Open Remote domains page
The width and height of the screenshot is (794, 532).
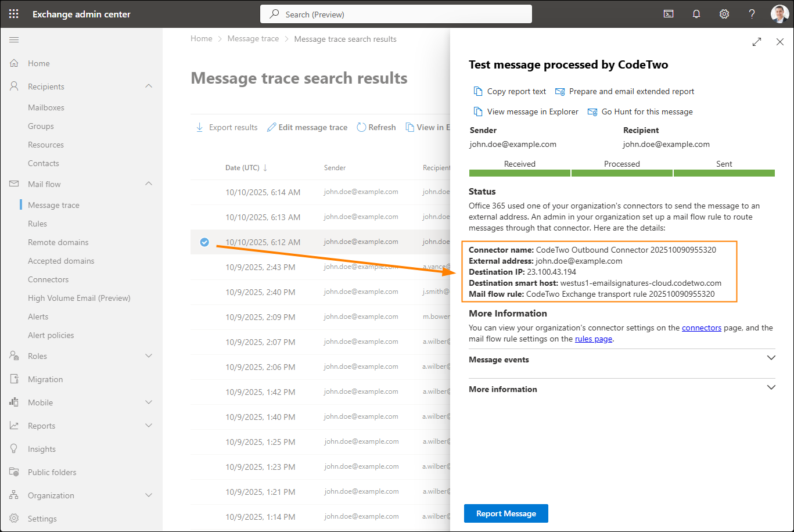coord(58,242)
